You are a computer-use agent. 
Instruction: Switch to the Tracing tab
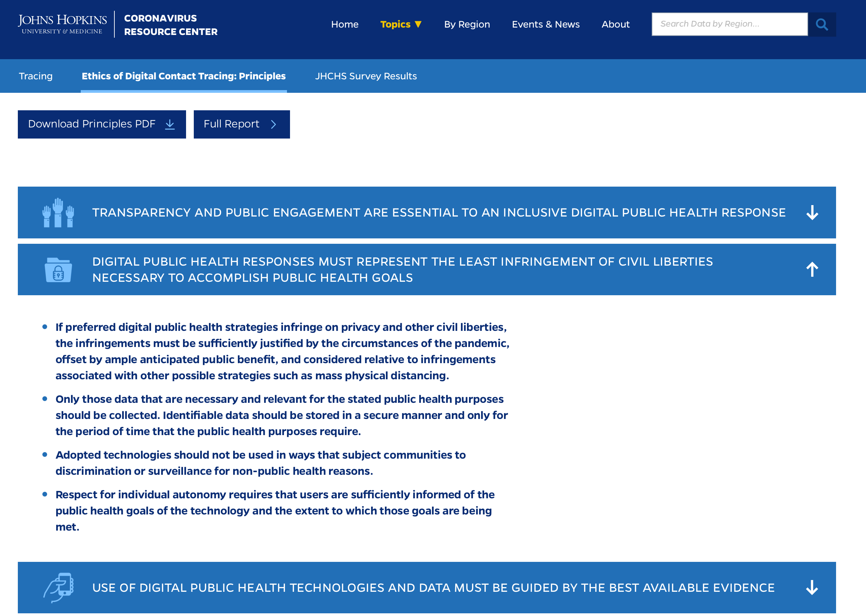click(x=36, y=76)
